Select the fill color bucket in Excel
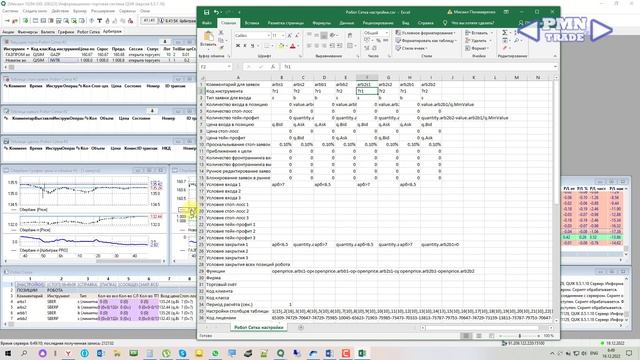 [x=281, y=46]
